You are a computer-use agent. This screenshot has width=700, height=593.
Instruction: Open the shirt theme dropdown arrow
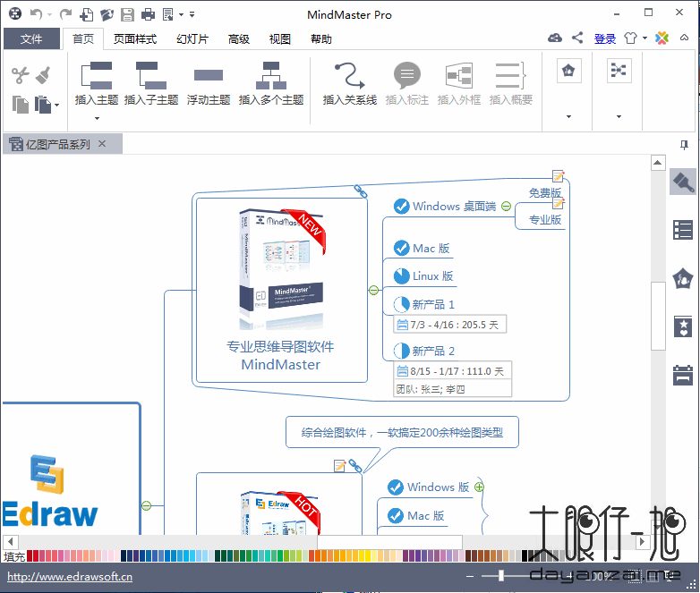(645, 38)
